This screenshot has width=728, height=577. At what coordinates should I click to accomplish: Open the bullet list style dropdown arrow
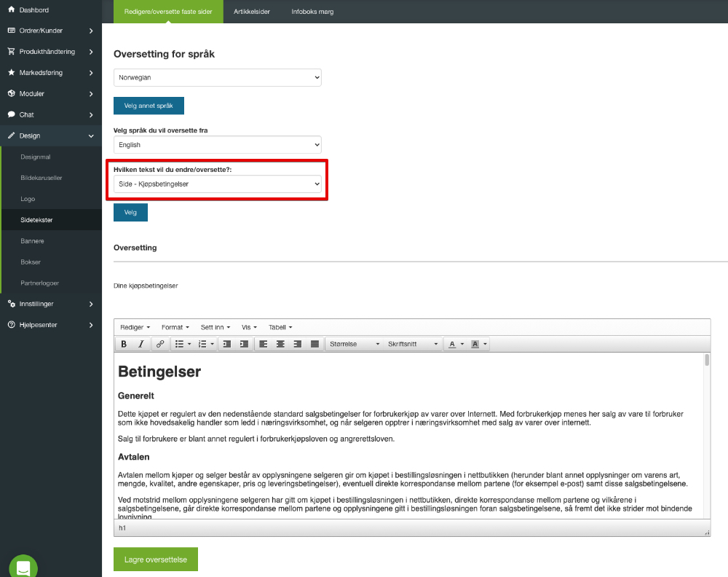(189, 345)
